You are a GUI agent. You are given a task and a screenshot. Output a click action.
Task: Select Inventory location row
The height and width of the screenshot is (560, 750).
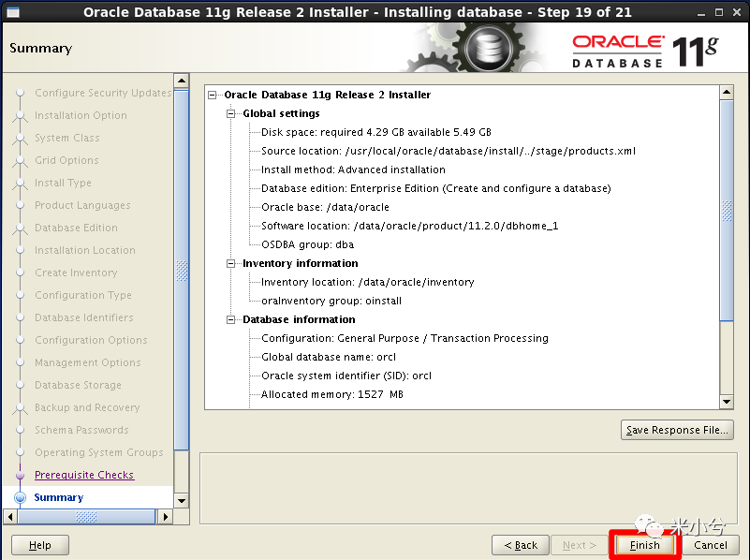coord(367,282)
